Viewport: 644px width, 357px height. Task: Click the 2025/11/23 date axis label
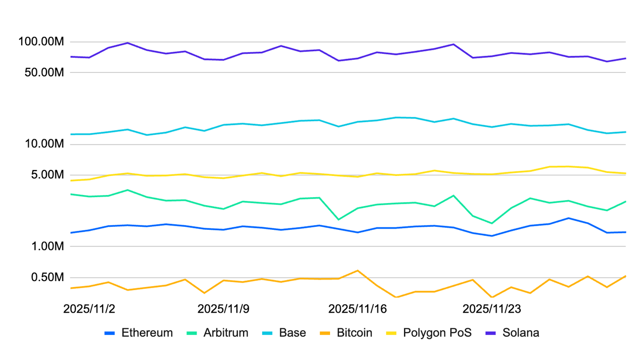492,309
